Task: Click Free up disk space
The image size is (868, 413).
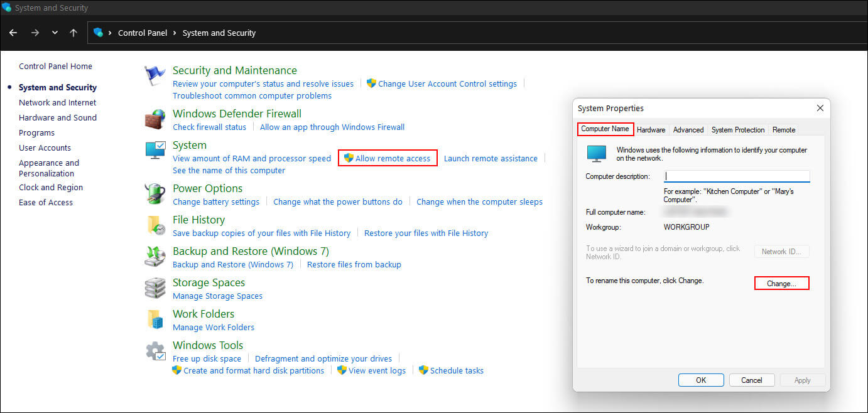Action: point(207,359)
